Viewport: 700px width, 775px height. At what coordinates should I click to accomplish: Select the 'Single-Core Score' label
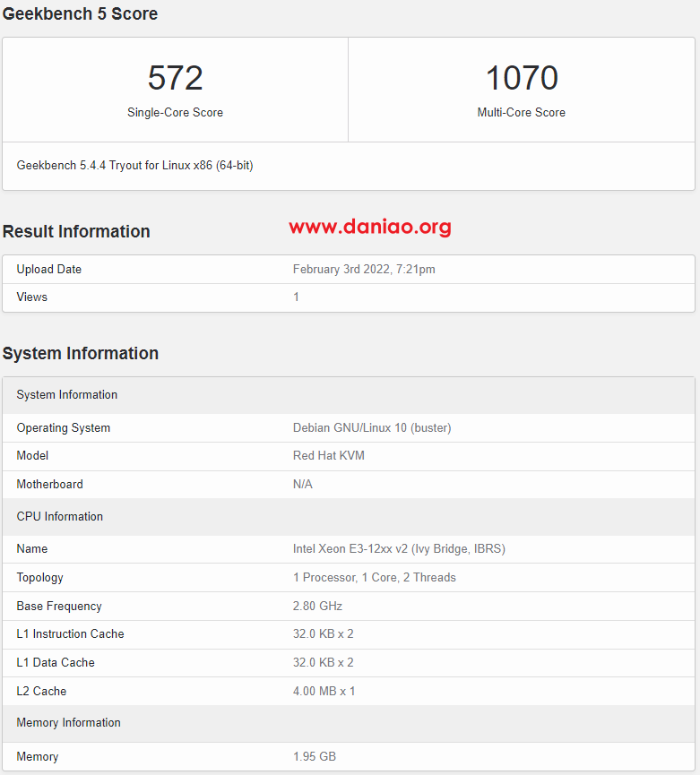tap(175, 113)
